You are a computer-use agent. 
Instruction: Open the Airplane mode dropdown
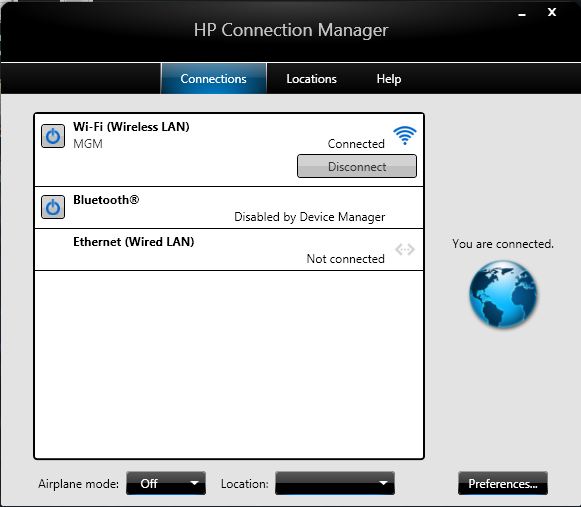click(x=166, y=483)
